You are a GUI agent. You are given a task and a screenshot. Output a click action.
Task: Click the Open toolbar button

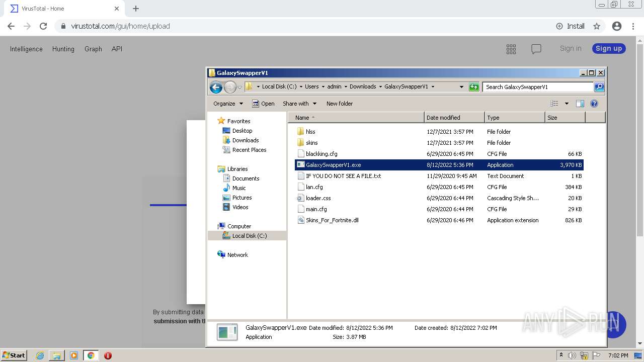[263, 104]
